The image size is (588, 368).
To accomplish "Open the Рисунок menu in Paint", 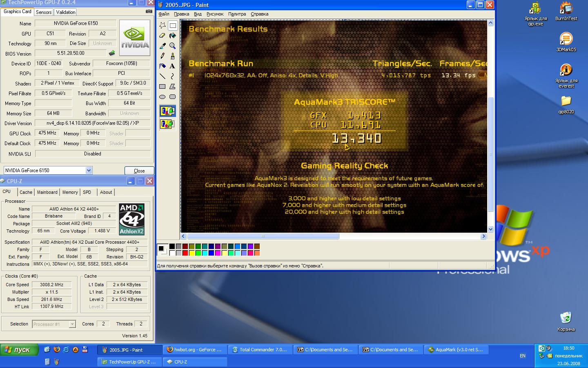I will click(215, 14).
